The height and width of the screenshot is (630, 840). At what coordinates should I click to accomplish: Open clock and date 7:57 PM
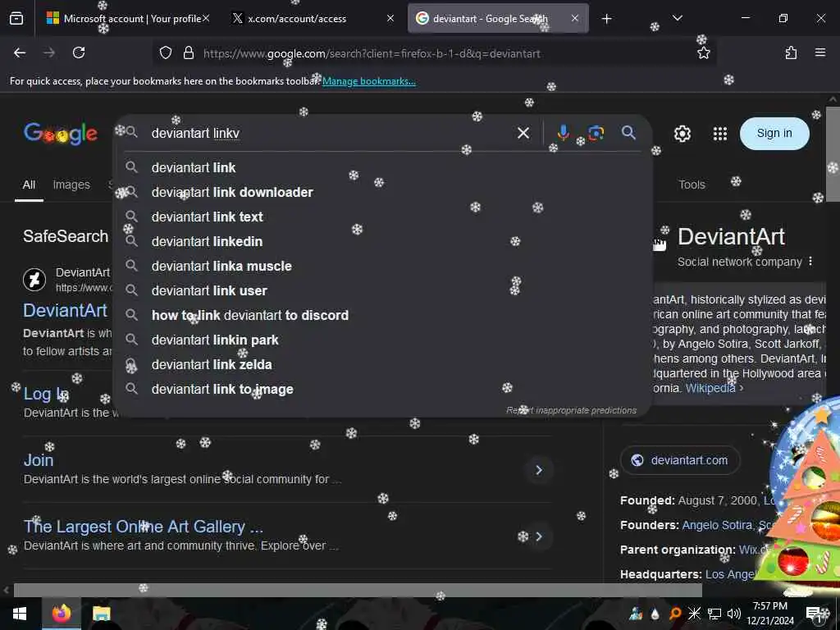click(769, 614)
